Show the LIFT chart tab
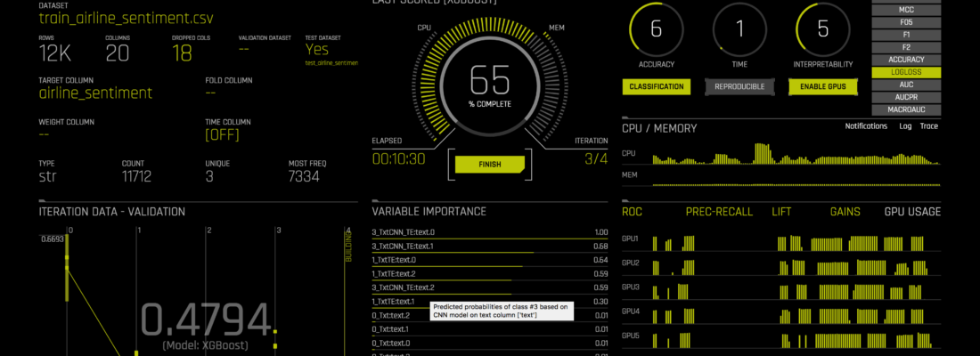Viewport: 980px width, 356px height. point(780,212)
